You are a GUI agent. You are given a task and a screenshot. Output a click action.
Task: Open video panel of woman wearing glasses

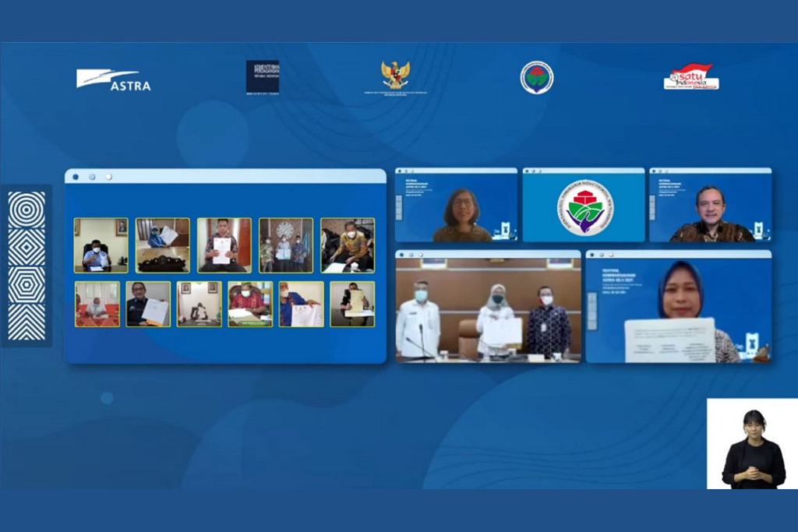(457, 205)
